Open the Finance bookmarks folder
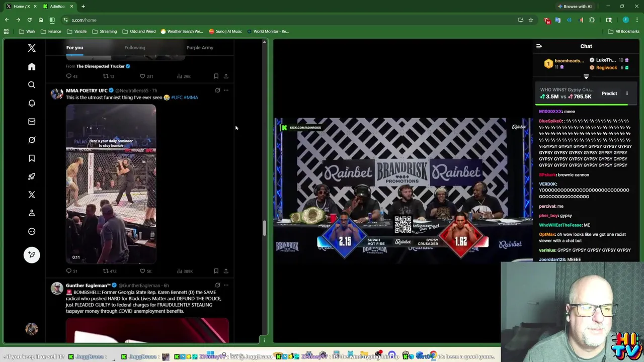This screenshot has height=362, width=644. tap(51, 31)
